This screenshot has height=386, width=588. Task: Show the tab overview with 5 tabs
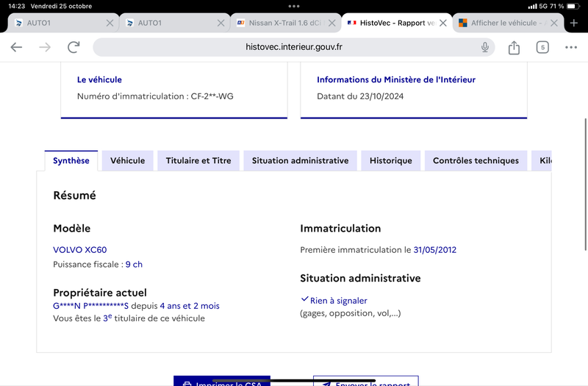click(542, 47)
